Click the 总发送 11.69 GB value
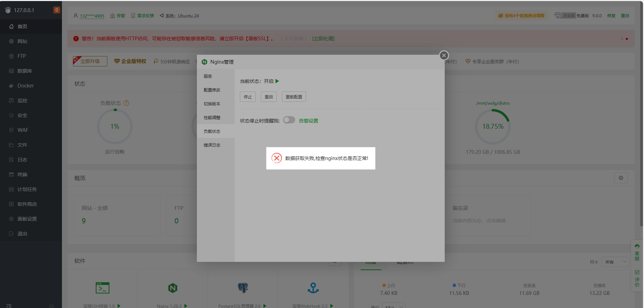 point(529,293)
